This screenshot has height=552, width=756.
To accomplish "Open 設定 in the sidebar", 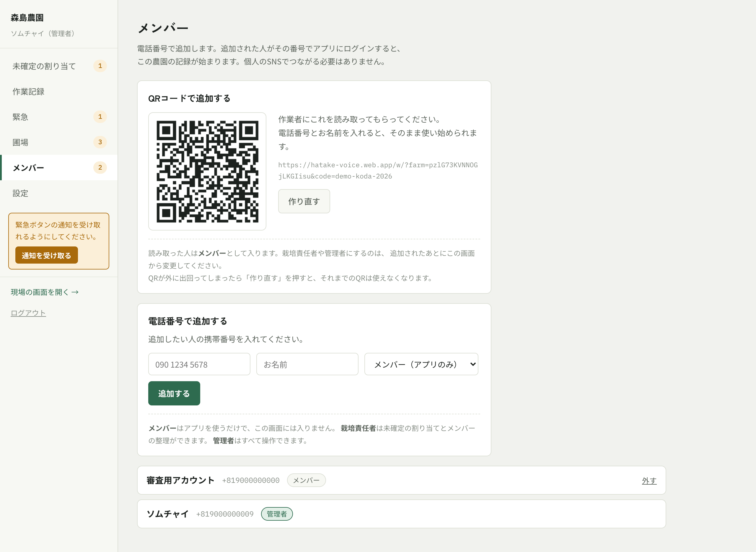I will point(59,193).
